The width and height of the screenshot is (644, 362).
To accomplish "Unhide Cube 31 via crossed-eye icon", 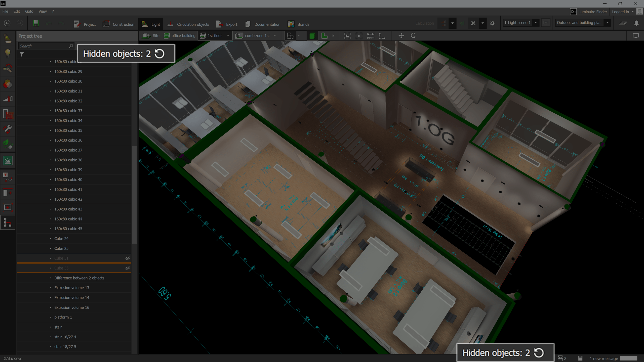I will click(128, 258).
